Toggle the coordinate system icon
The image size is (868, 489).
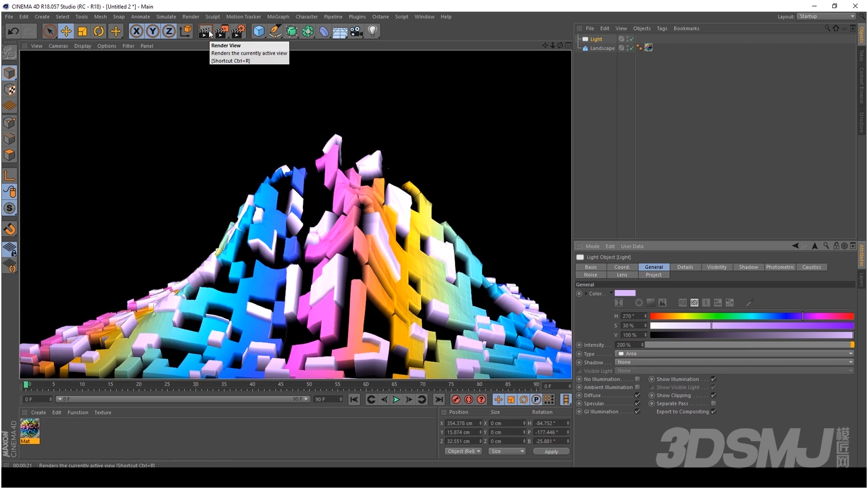coord(185,31)
